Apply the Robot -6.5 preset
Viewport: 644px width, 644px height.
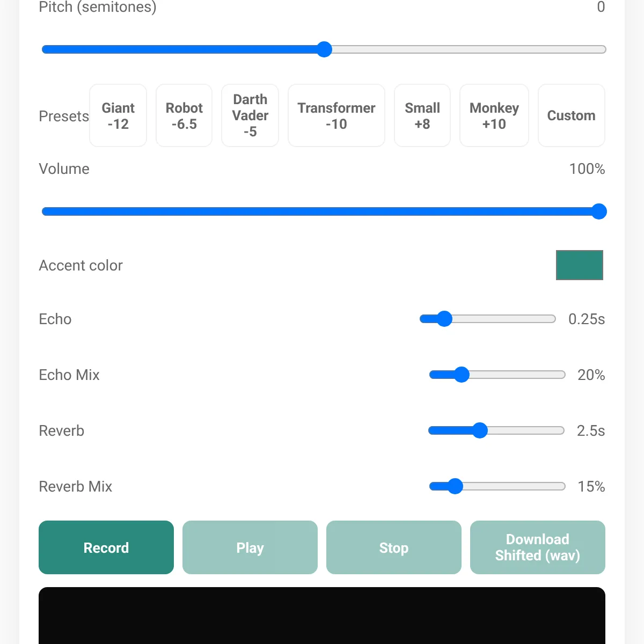pyautogui.click(x=184, y=115)
